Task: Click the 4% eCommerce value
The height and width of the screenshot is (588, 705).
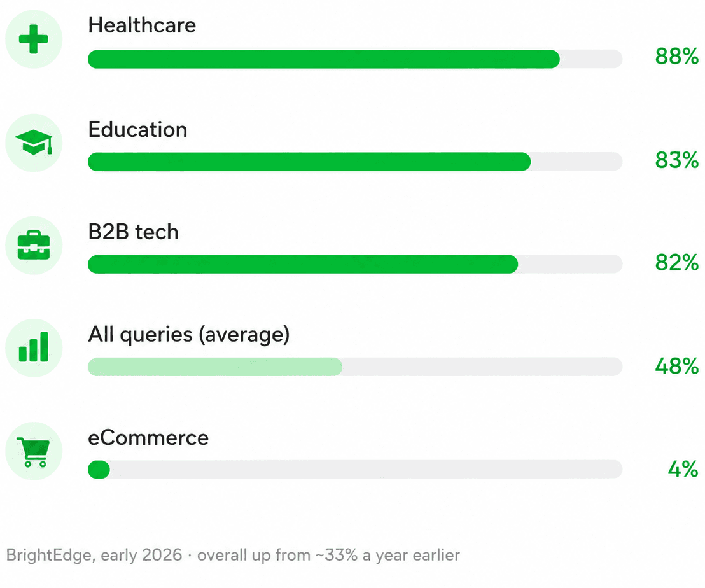Action: point(683,469)
